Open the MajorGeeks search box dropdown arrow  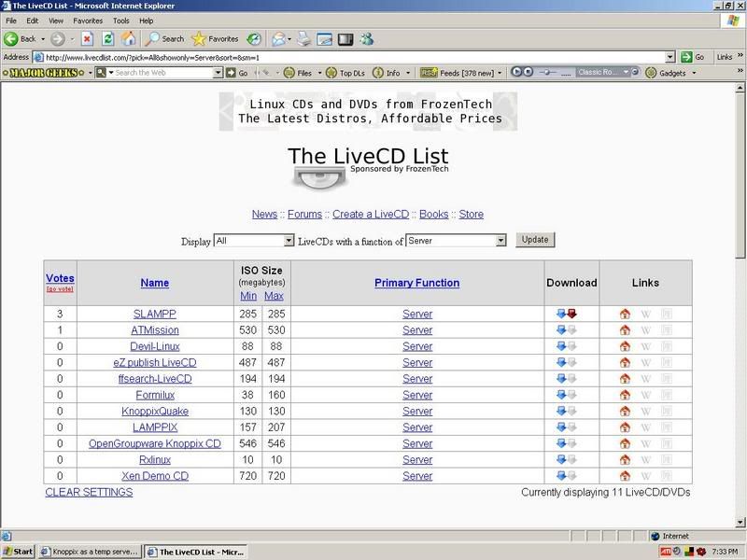tap(218, 73)
